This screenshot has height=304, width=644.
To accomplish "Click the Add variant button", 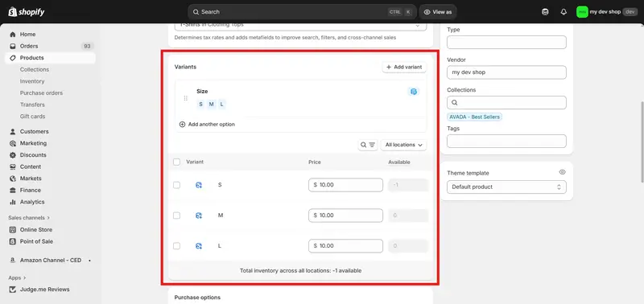I will pos(404,67).
